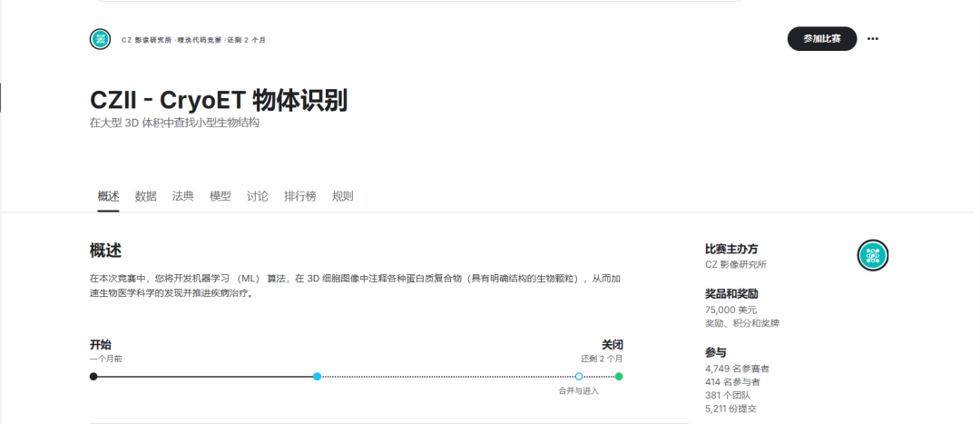Screen dimensions: 980x424
Task: Click the hollow 合并与进入 timeline marker
Action: coord(579,377)
